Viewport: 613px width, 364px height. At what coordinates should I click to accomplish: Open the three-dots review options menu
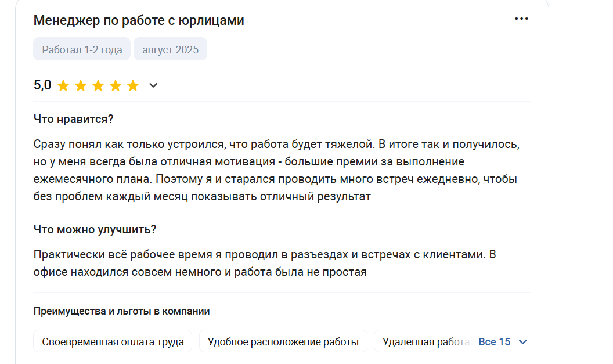coord(521,19)
